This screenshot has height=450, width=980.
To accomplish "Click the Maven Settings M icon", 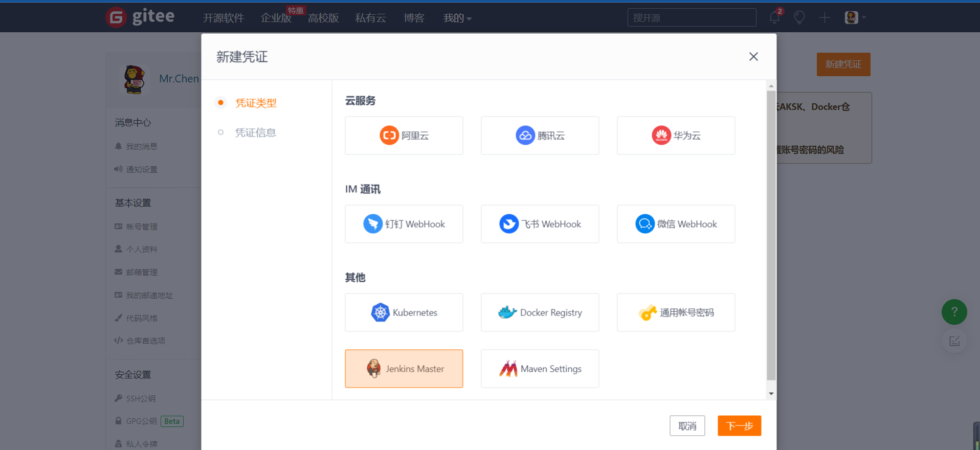I will click(x=508, y=369).
